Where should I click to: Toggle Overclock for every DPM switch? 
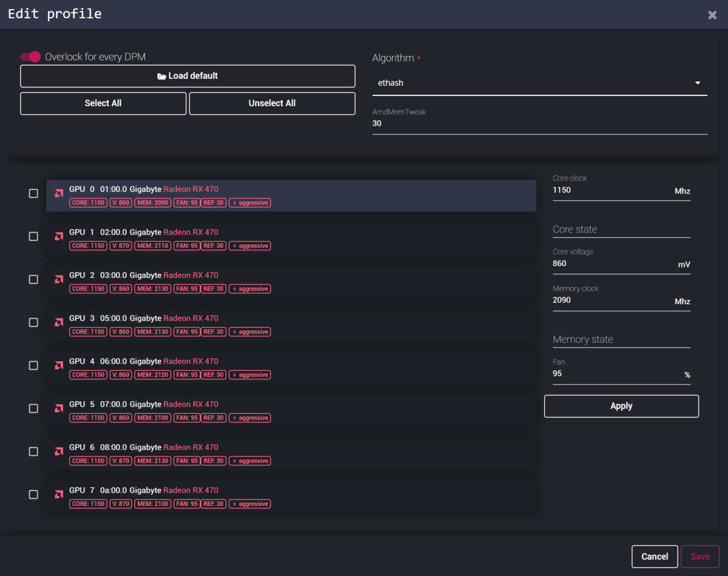[30, 56]
